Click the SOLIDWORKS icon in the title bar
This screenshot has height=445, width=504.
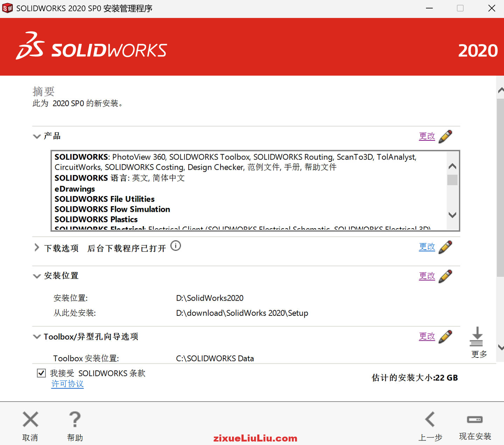(7, 8)
